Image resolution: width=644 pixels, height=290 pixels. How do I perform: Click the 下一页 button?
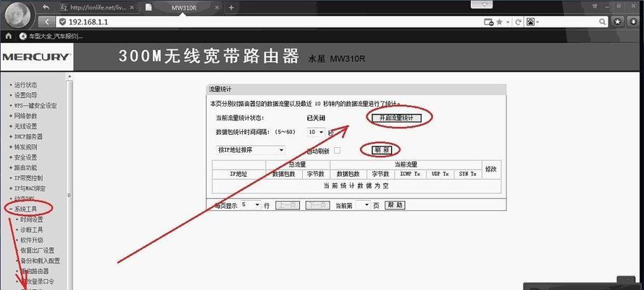point(317,205)
